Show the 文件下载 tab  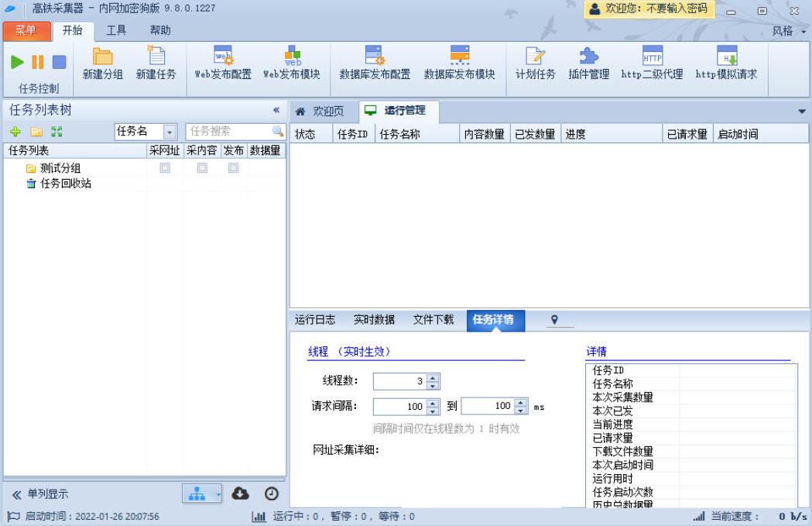[x=433, y=320]
